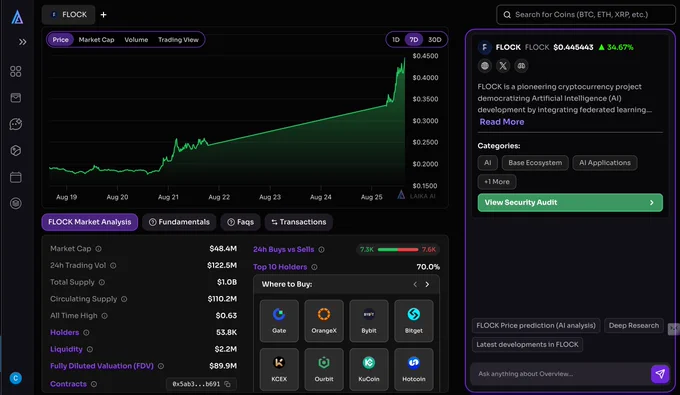Select the Price chart mode

pos(60,40)
